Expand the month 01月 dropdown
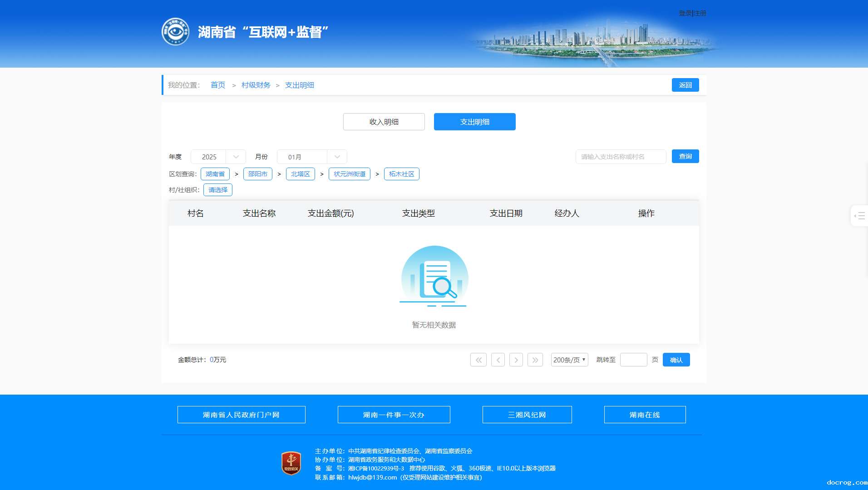This screenshot has width=868, height=490. click(x=312, y=157)
